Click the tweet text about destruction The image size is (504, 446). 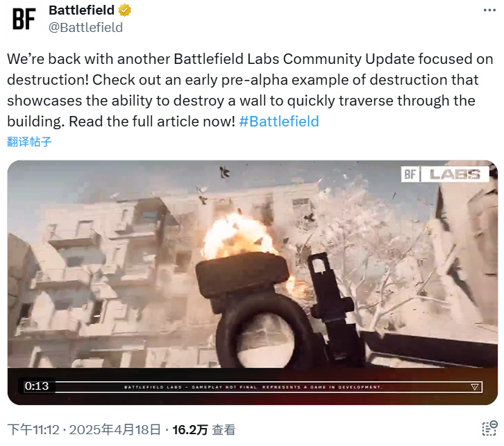click(x=250, y=90)
